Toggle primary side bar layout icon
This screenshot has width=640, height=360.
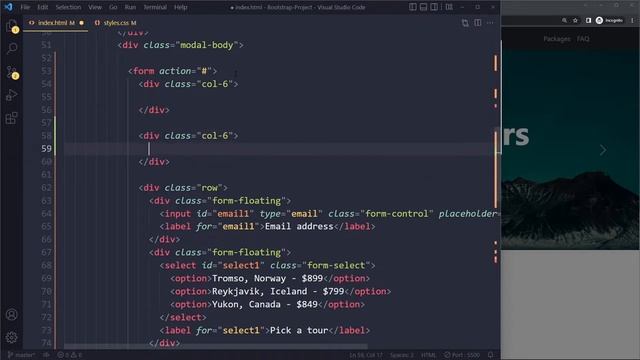413,7
